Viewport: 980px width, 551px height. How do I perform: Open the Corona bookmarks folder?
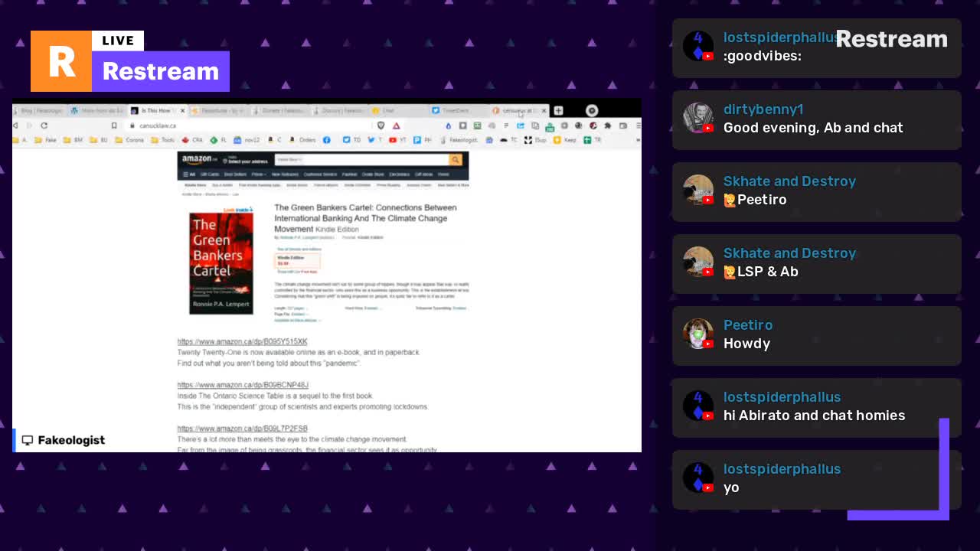129,140
